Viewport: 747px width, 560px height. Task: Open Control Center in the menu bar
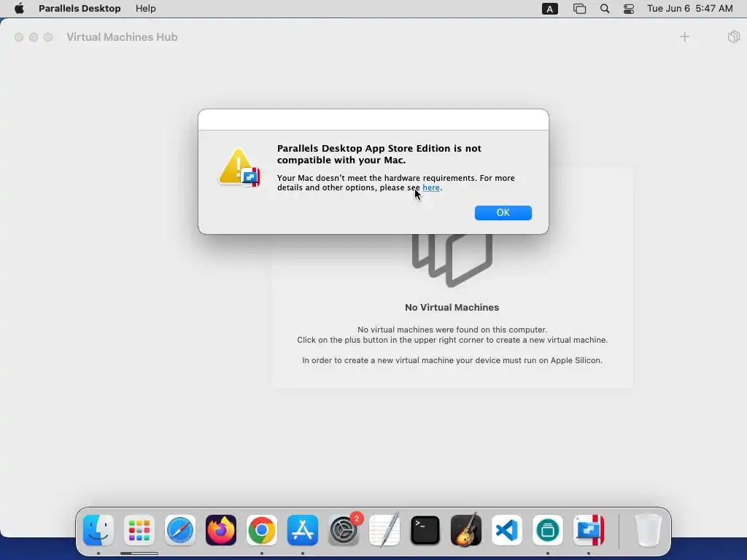(x=629, y=9)
